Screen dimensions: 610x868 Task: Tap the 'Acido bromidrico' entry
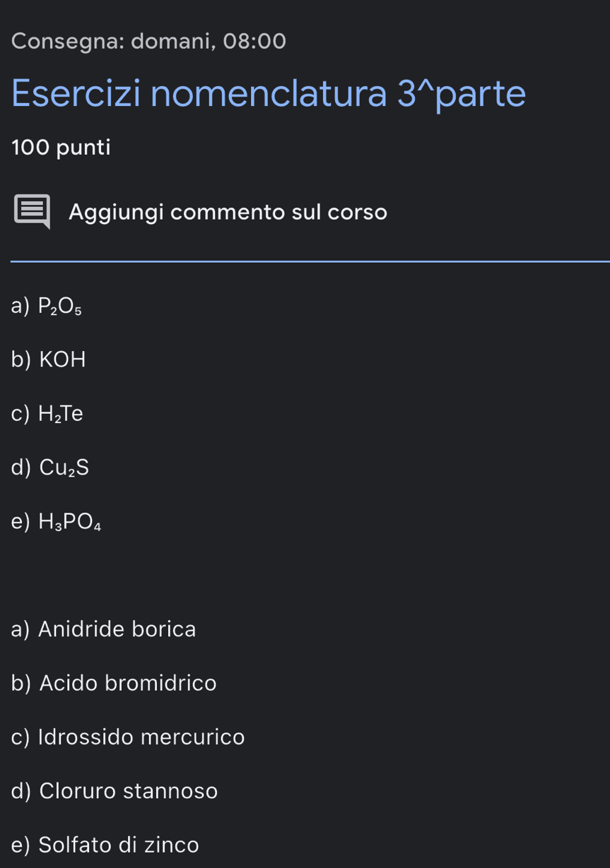coord(128,683)
